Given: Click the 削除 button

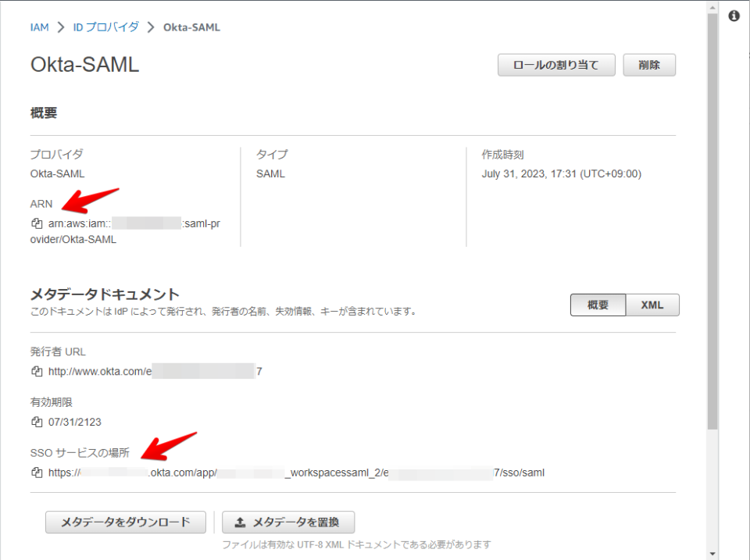Looking at the screenshot, I should pyautogui.click(x=649, y=65).
